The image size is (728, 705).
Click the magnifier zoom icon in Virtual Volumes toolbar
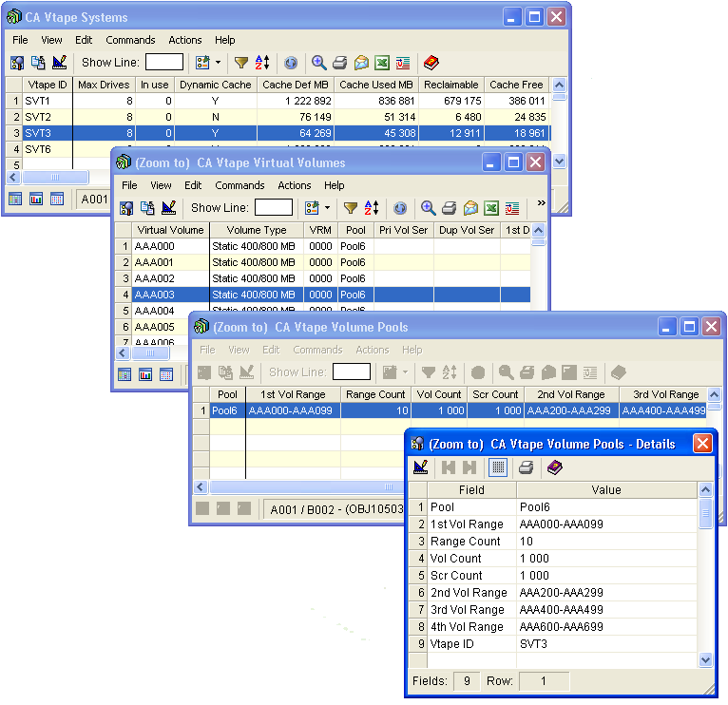pos(428,208)
